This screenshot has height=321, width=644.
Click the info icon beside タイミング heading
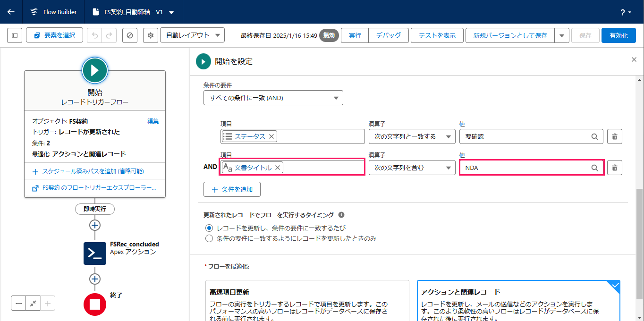click(341, 215)
